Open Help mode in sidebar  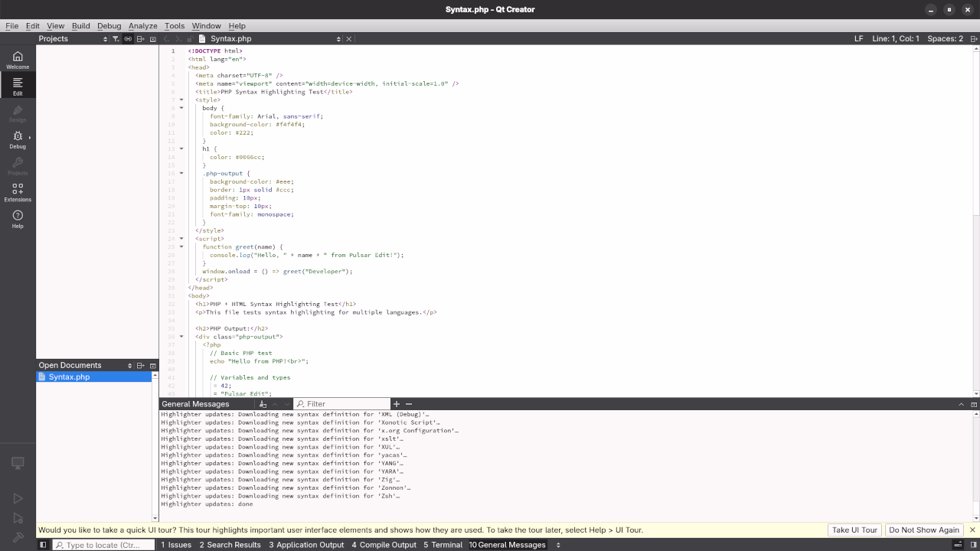click(18, 220)
